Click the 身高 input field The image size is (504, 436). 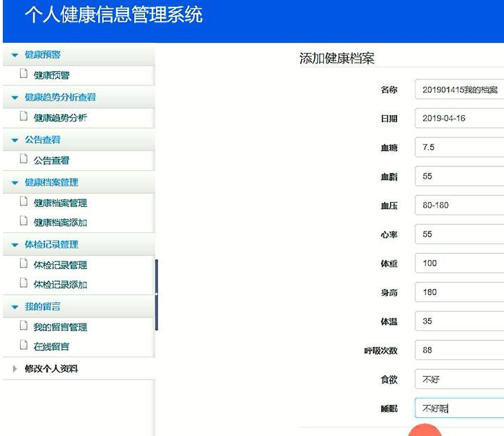tap(460, 292)
